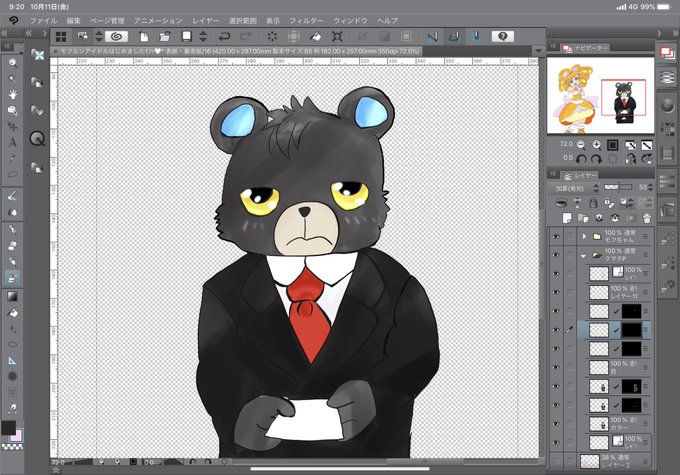Click the Clip Studio Paint logo icon
680x475 pixels.
(14, 20)
